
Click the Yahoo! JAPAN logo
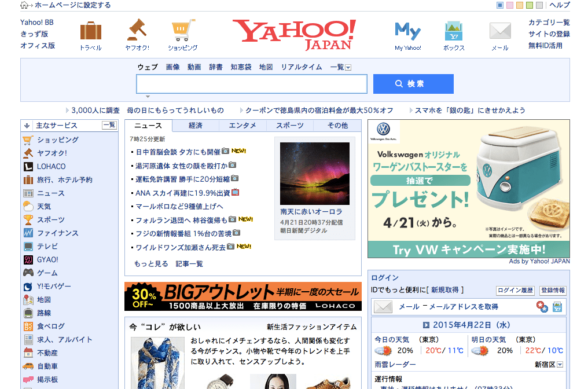295,35
